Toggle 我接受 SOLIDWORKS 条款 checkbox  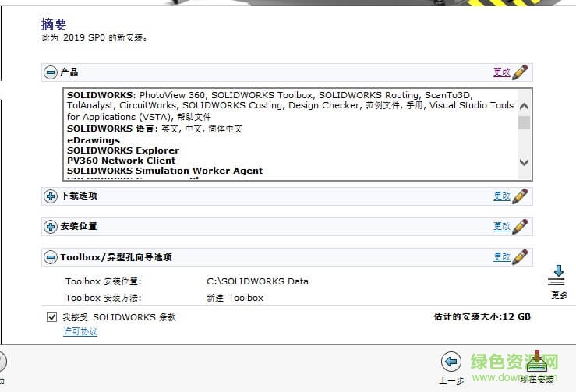[x=51, y=316]
